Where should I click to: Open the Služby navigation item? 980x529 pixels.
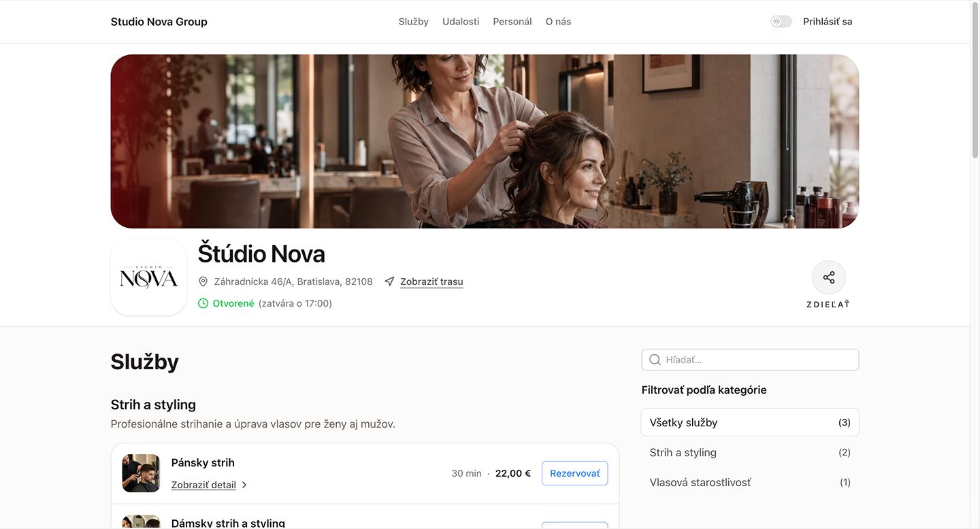(414, 22)
